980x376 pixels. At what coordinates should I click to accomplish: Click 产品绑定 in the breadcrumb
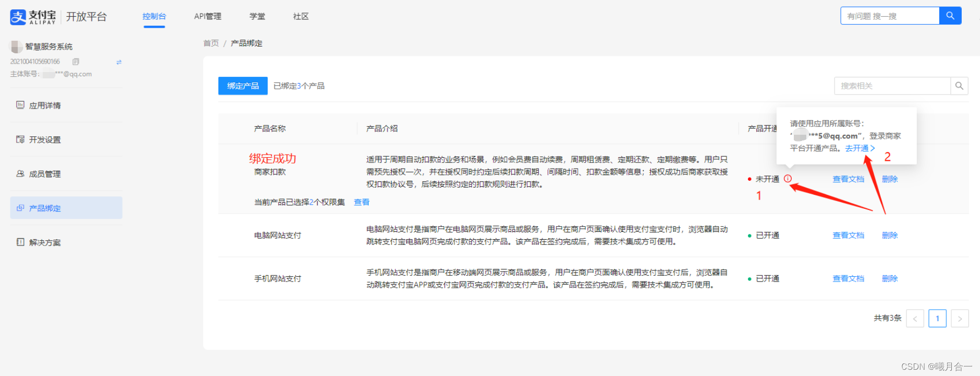click(247, 43)
